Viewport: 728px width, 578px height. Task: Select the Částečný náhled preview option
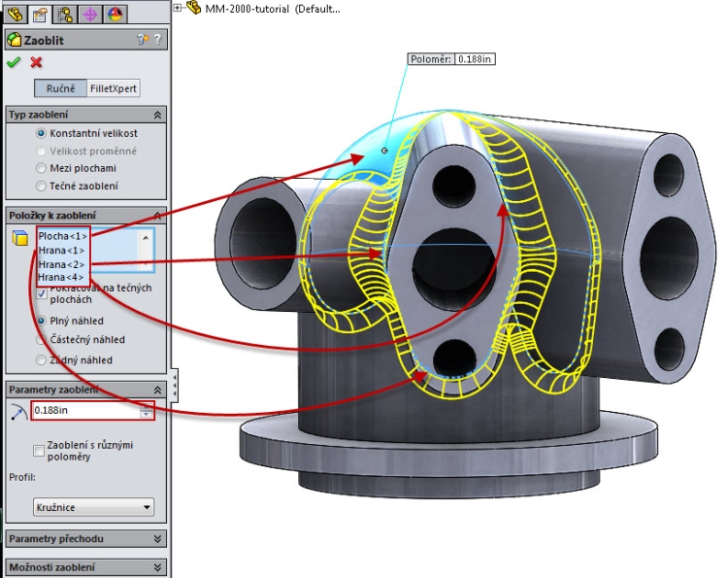41,340
